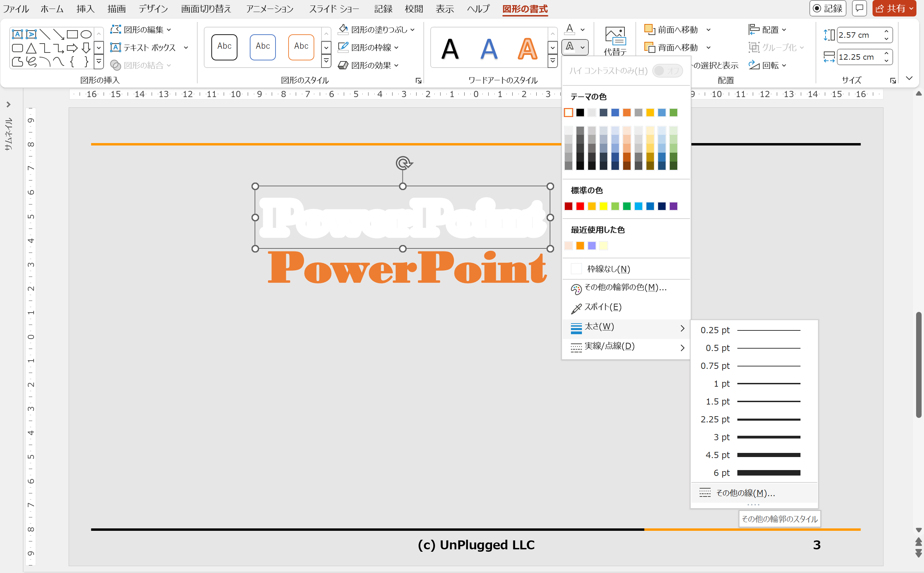Click More Lines (その他の線) option

click(x=745, y=493)
